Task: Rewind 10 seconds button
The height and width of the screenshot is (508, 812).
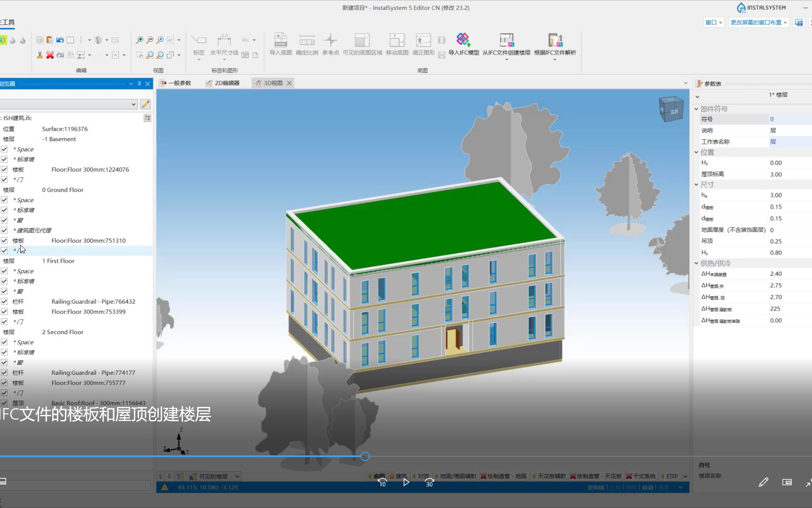Action: point(383,482)
